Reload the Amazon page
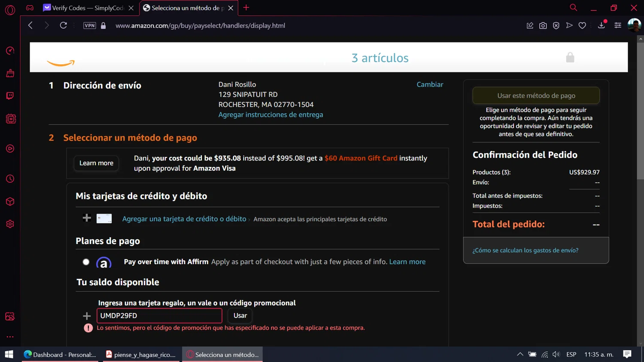 (x=63, y=25)
